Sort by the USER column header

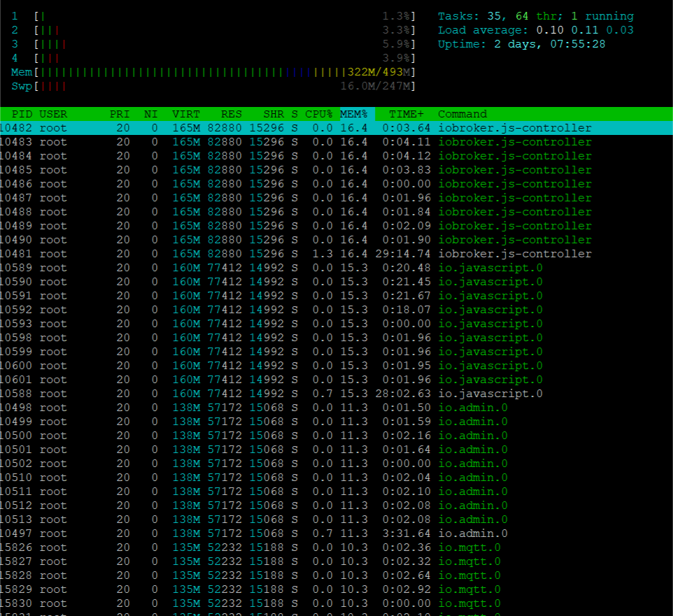pyautogui.click(x=53, y=114)
